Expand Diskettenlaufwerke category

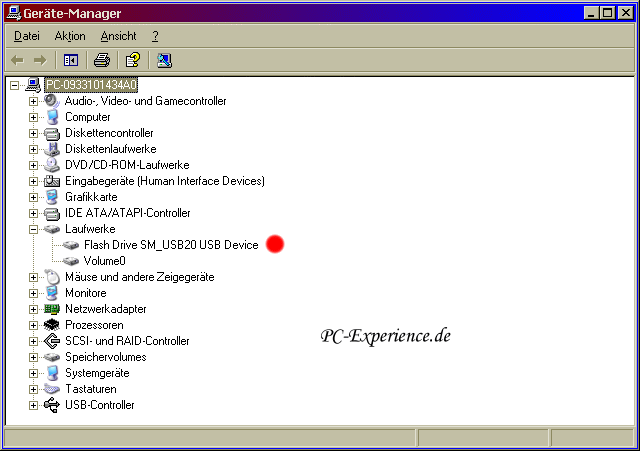pos(33,149)
